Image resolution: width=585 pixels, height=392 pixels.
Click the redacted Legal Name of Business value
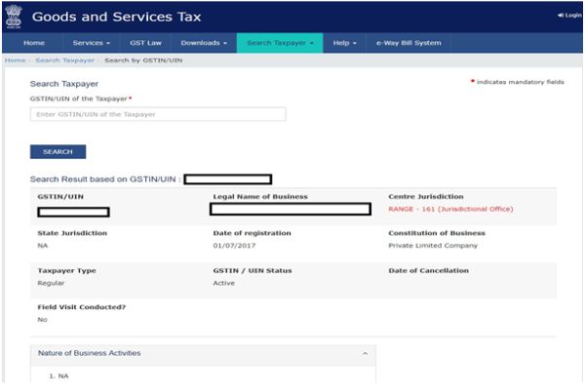click(291, 209)
